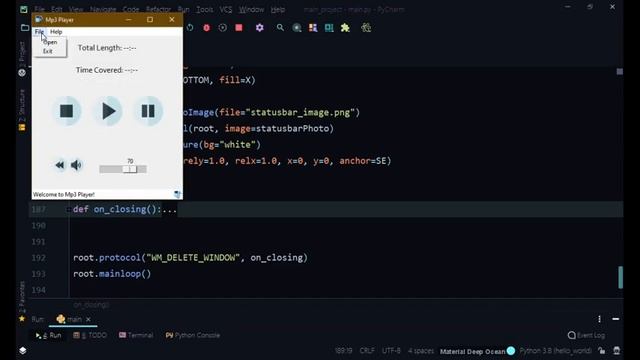Viewport: 640px width, 360px height.
Task: Click the Play button in Mp3 Player
Action: coord(108,111)
